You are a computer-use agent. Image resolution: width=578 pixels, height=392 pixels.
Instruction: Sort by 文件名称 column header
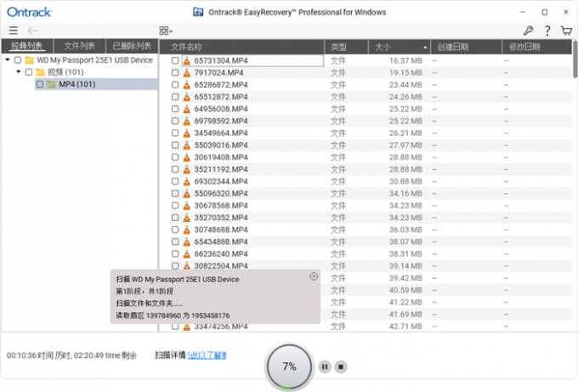[241, 47]
